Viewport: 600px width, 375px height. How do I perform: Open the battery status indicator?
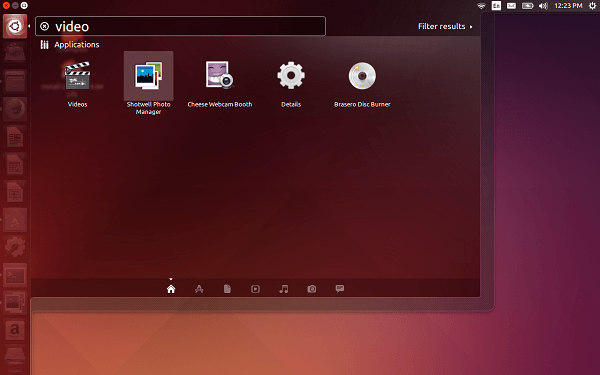pyautogui.click(x=528, y=6)
